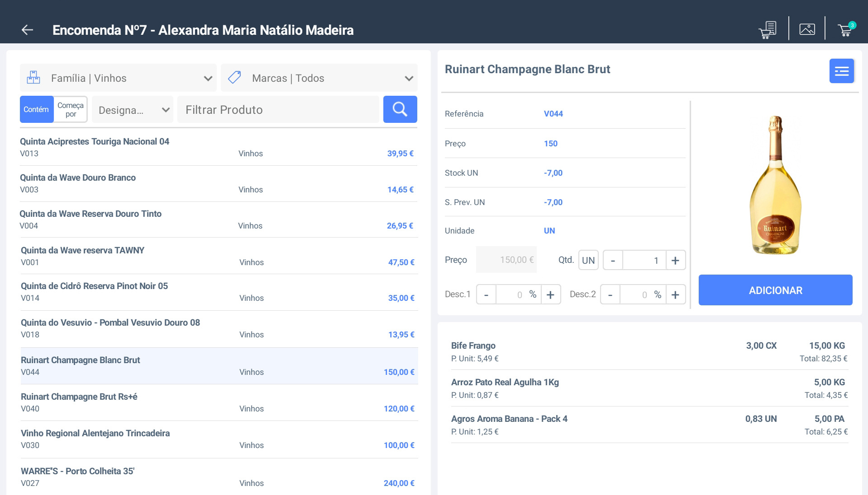
Task: Open the order document cart icon
Action: [x=768, y=30]
